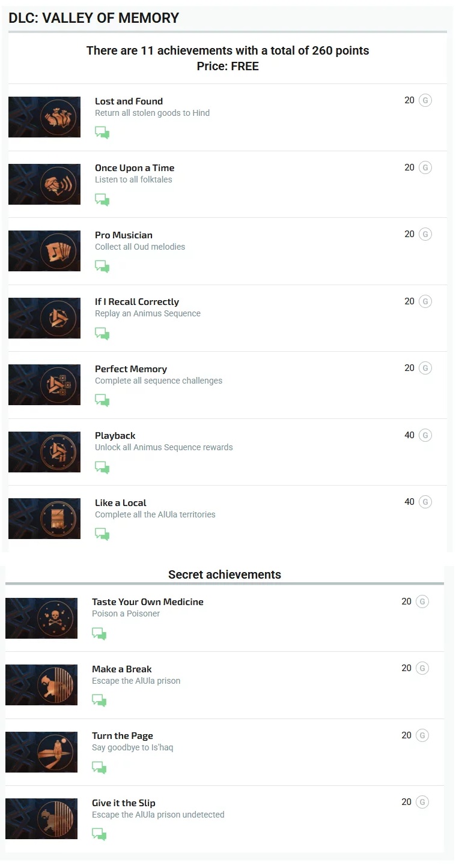This screenshot has height=868, width=456.
Task: Click the Give it the Slip title
Action: pos(124,803)
